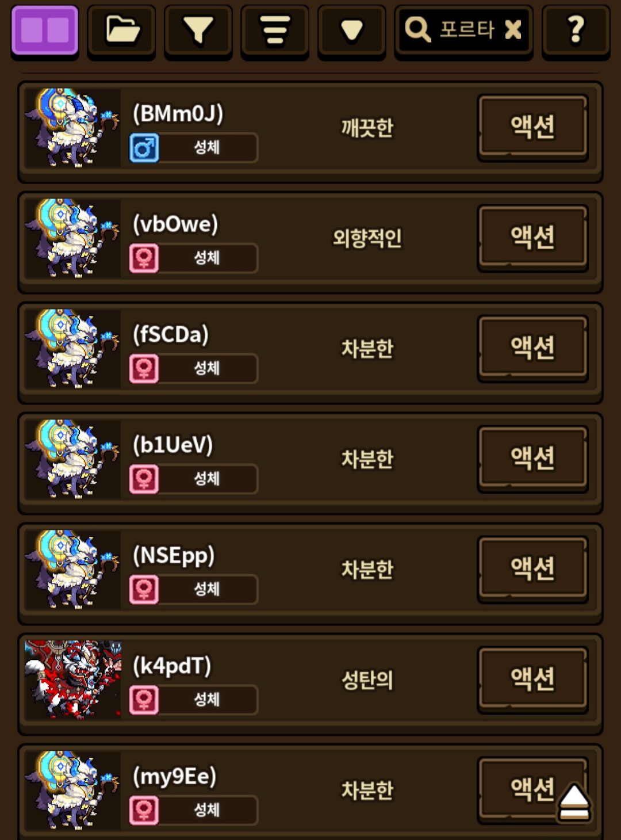This screenshot has height=840, width=621.
Task: Click the male gender icon on BMm0J
Action: (x=144, y=148)
